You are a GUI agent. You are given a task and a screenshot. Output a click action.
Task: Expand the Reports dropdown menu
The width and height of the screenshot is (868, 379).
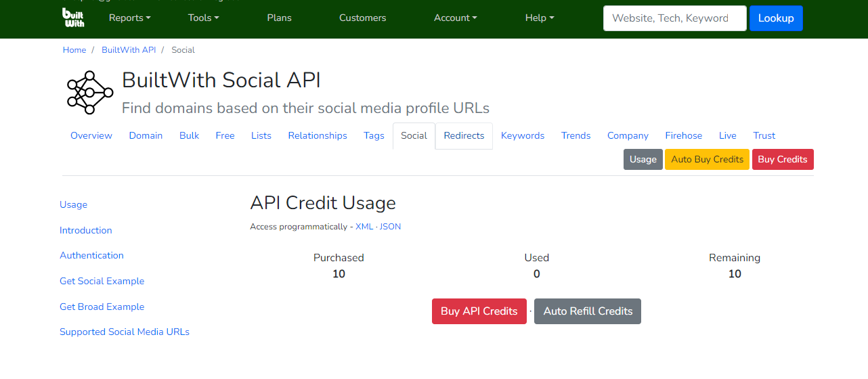pyautogui.click(x=129, y=18)
